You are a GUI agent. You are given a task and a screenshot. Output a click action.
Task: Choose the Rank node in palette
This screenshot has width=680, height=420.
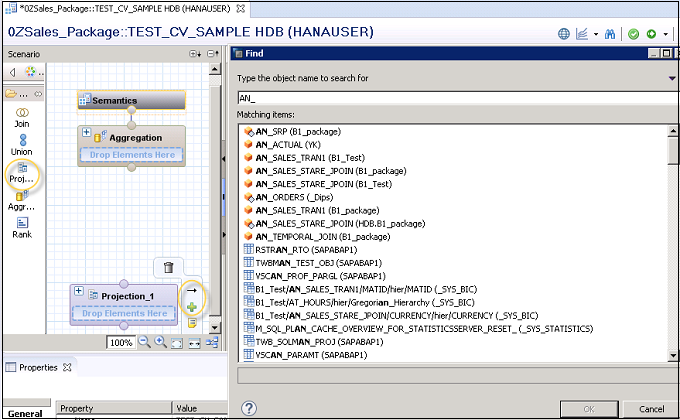click(21, 227)
